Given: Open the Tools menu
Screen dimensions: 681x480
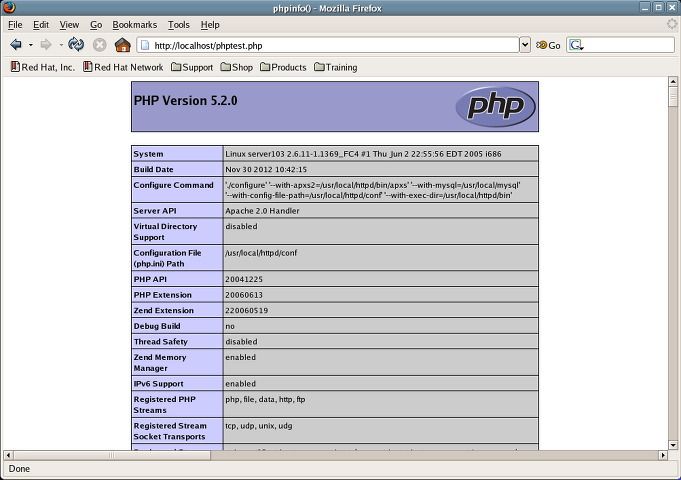Looking at the screenshot, I should 179,25.
